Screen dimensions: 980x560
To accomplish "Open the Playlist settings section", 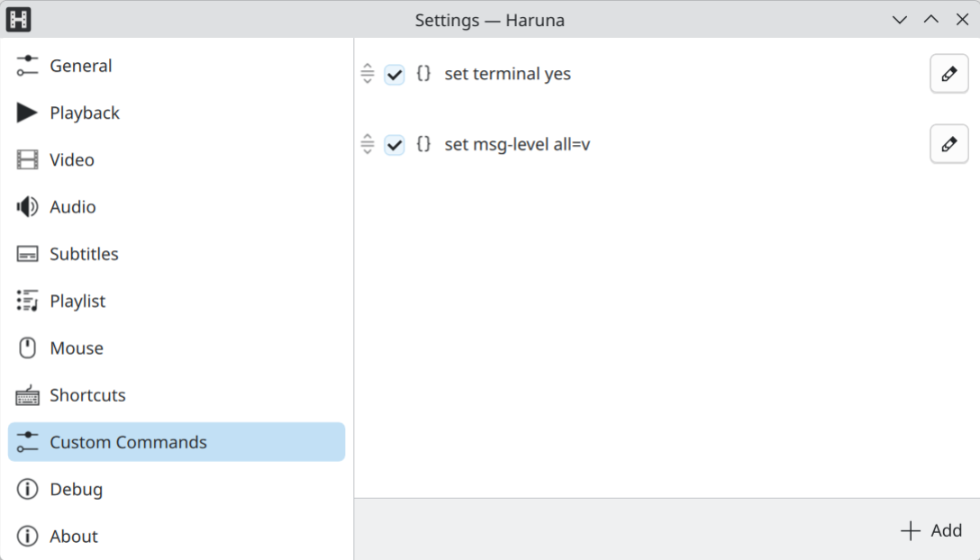I will pyautogui.click(x=77, y=301).
